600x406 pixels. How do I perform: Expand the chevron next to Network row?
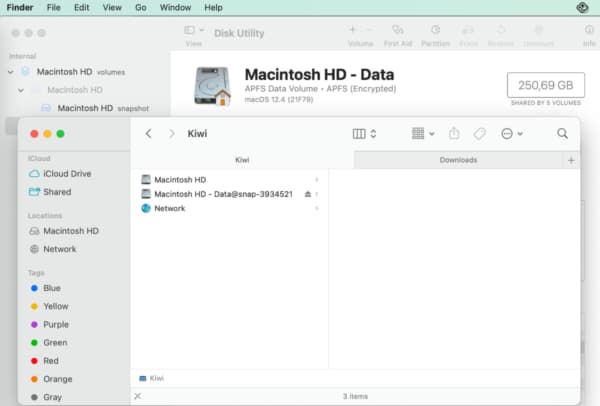pos(316,209)
